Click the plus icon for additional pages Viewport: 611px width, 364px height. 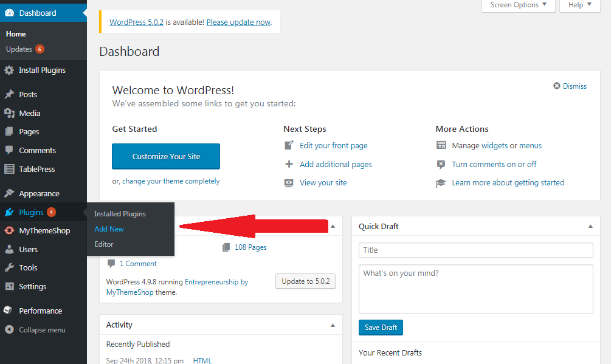[x=289, y=164]
